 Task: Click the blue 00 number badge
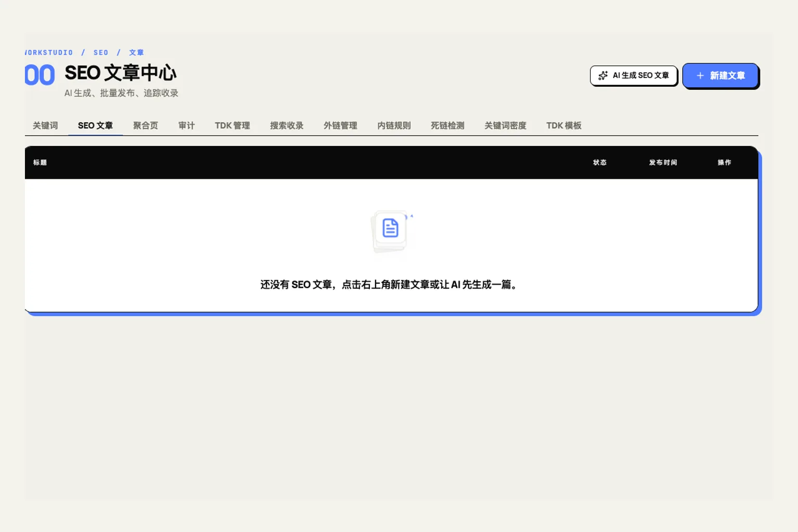point(39,75)
